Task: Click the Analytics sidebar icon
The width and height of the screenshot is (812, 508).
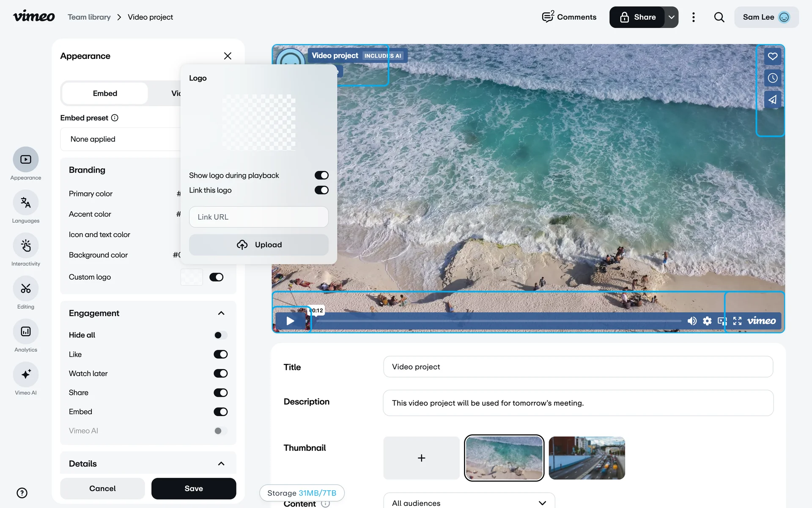Action: tap(26, 331)
